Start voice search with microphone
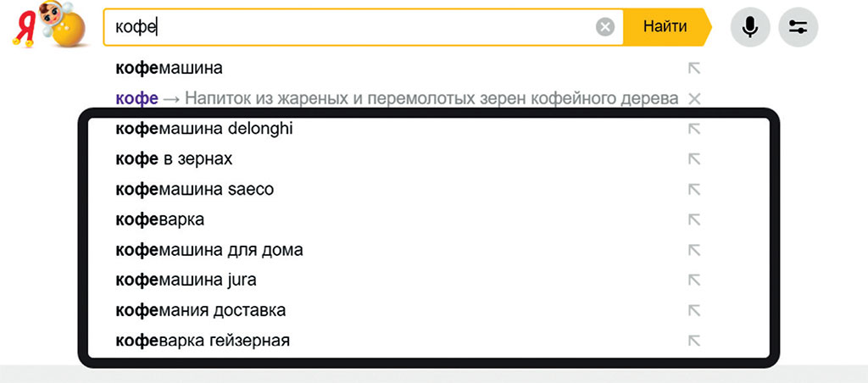The image size is (868, 383). (x=749, y=27)
